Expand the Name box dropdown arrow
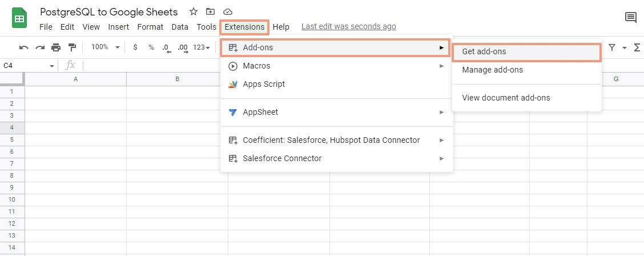Image resolution: width=644 pixels, height=256 pixels. point(52,66)
